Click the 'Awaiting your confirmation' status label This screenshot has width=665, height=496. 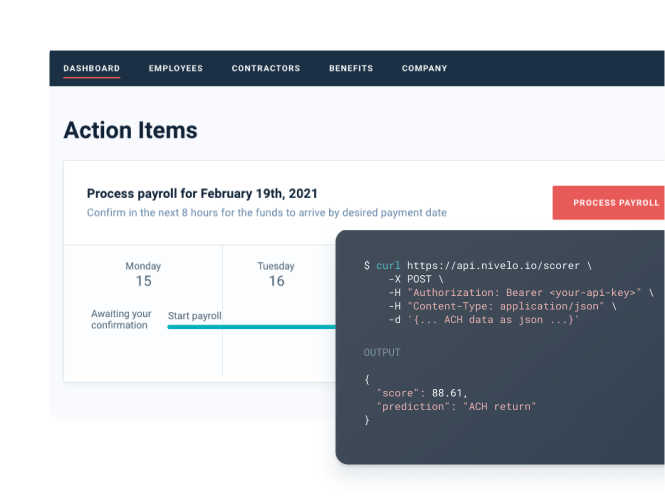pos(121,319)
